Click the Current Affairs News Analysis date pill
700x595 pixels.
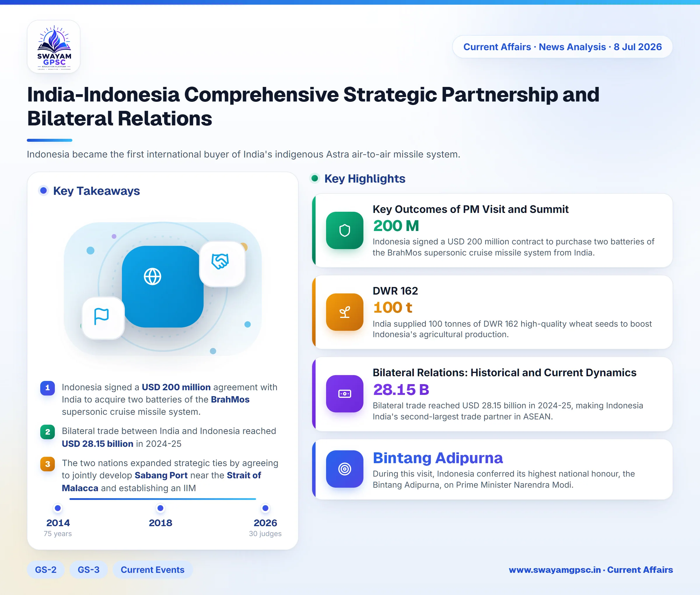(562, 47)
